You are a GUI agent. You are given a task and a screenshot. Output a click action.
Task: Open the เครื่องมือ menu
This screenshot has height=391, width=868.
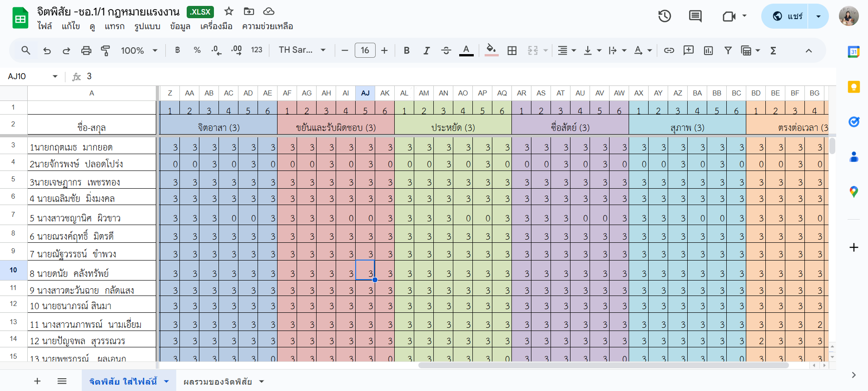(216, 26)
